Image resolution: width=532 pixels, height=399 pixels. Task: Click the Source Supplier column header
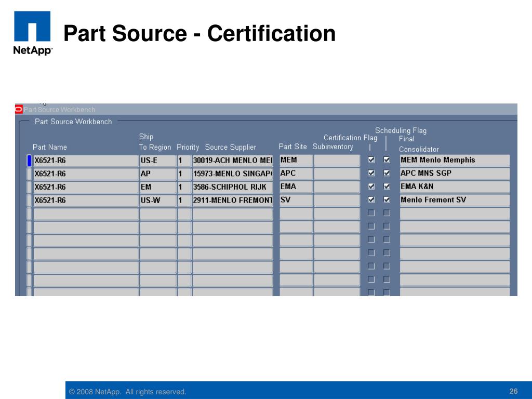(x=230, y=147)
